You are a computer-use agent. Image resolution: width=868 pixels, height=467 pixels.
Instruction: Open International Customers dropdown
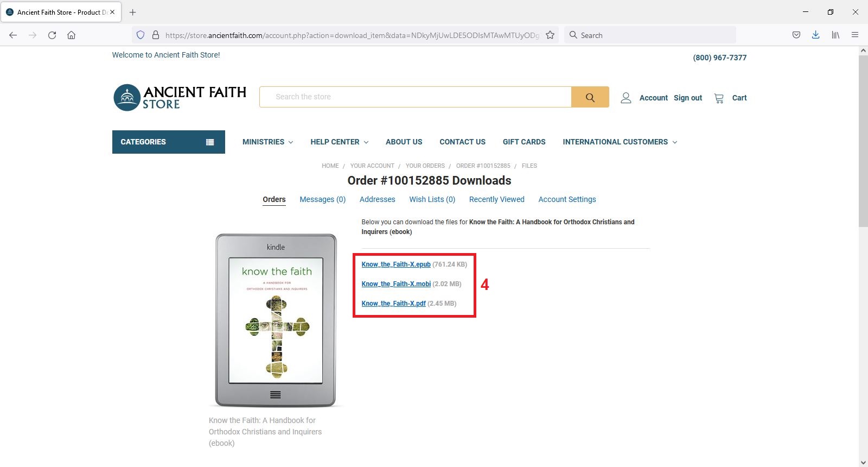point(620,142)
